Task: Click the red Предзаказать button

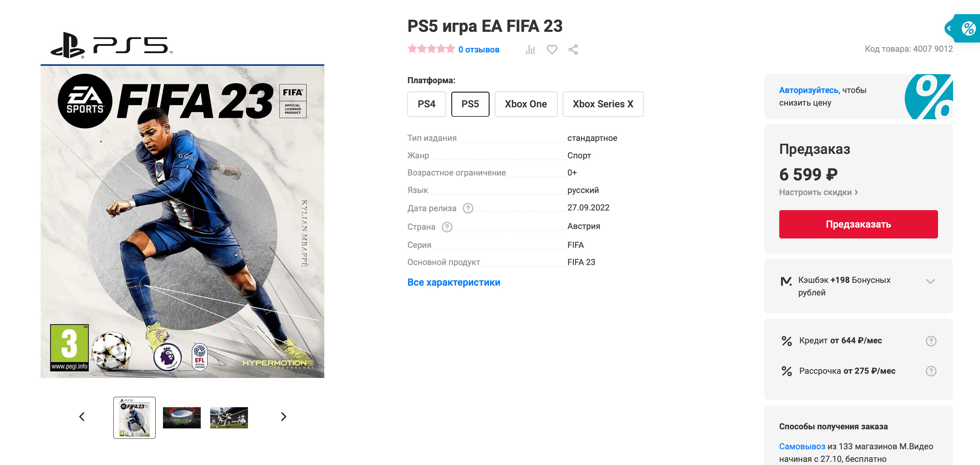Action: point(858,224)
